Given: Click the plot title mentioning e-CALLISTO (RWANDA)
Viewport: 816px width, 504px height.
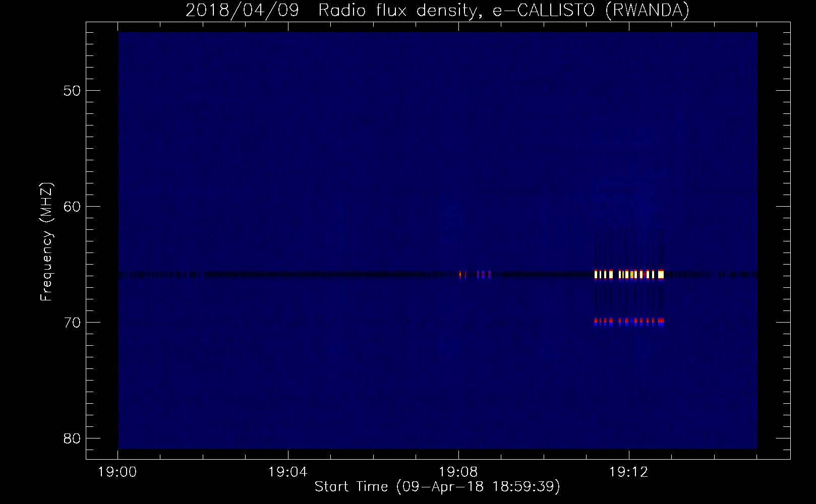Looking at the screenshot, I should pyautogui.click(x=437, y=10).
